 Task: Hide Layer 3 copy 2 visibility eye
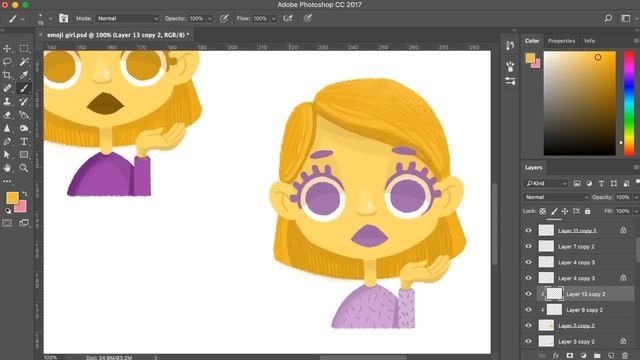click(x=529, y=341)
